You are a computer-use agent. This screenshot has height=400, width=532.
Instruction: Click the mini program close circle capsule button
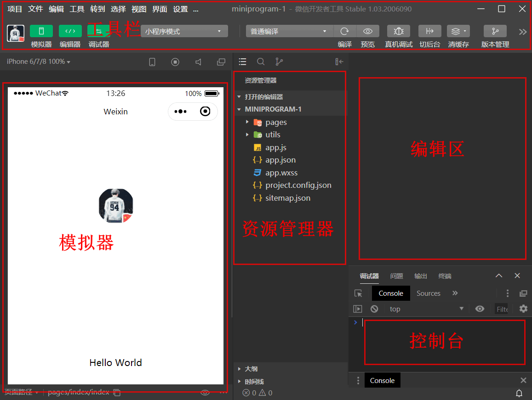[205, 111]
